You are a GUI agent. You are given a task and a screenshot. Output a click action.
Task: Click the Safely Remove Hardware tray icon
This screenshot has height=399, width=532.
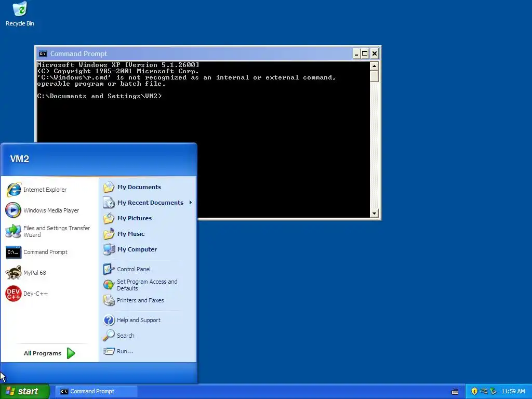[x=493, y=391]
